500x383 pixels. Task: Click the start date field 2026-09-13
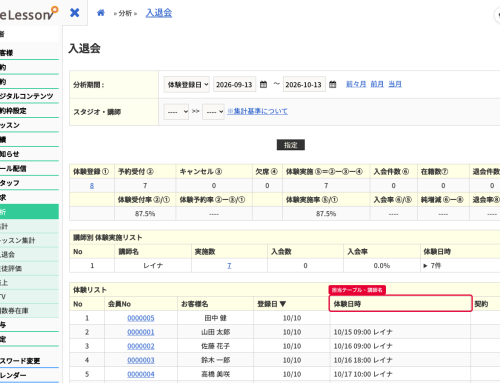(234, 84)
